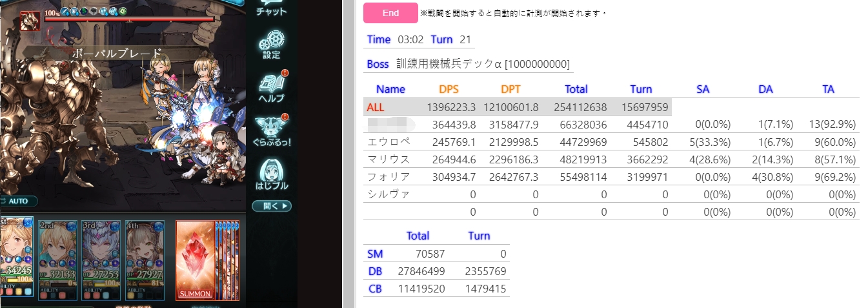Screen dimensions: 868x308
Task: Click the ボーパルブレード skill banner
Action: [116, 54]
